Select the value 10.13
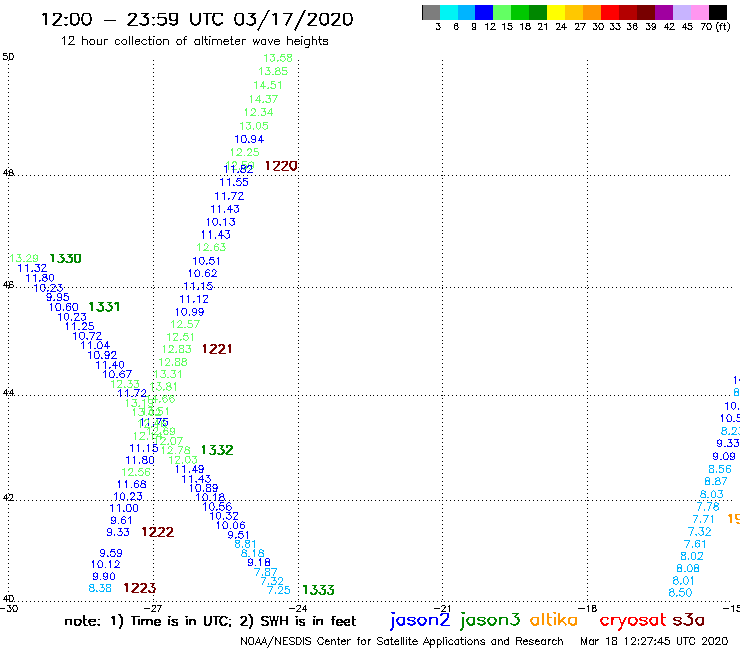 click(220, 222)
